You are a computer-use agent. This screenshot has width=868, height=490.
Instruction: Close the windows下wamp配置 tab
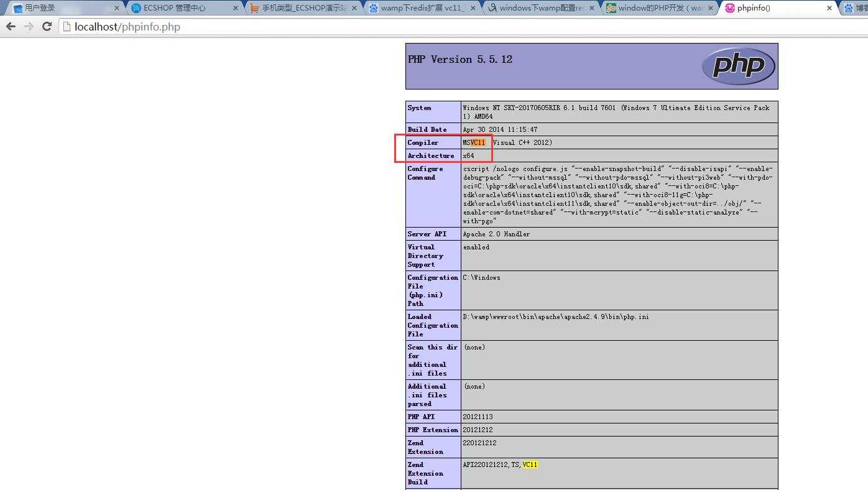tap(591, 8)
